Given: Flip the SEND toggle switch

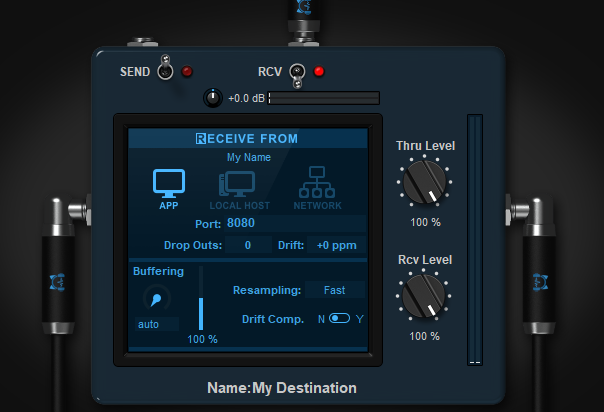Looking at the screenshot, I should (165, 68).
